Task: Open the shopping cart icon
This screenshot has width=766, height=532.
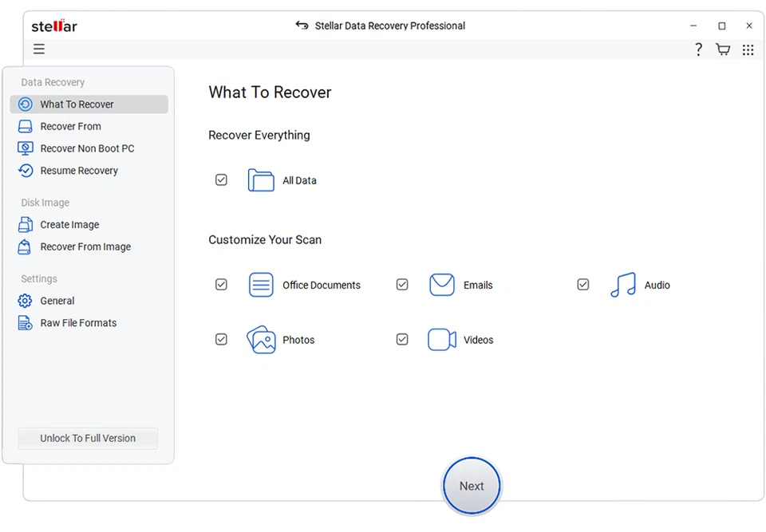Action: coord(722,49)
